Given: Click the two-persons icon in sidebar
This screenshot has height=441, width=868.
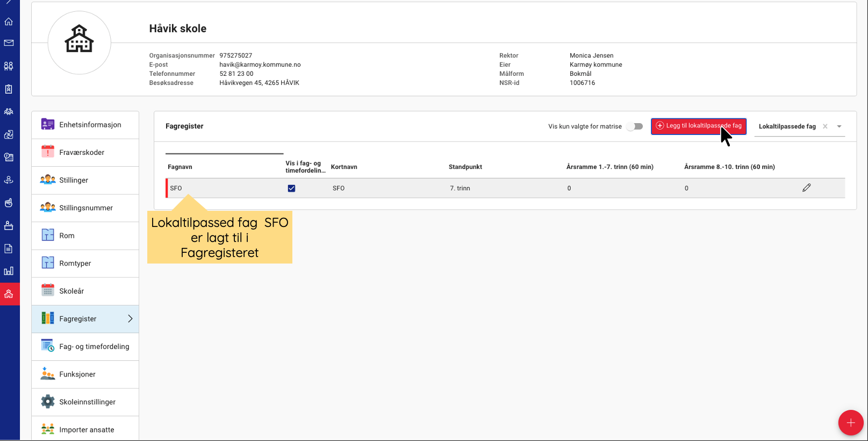Looking at the screenshot, I should click(9, 66).
